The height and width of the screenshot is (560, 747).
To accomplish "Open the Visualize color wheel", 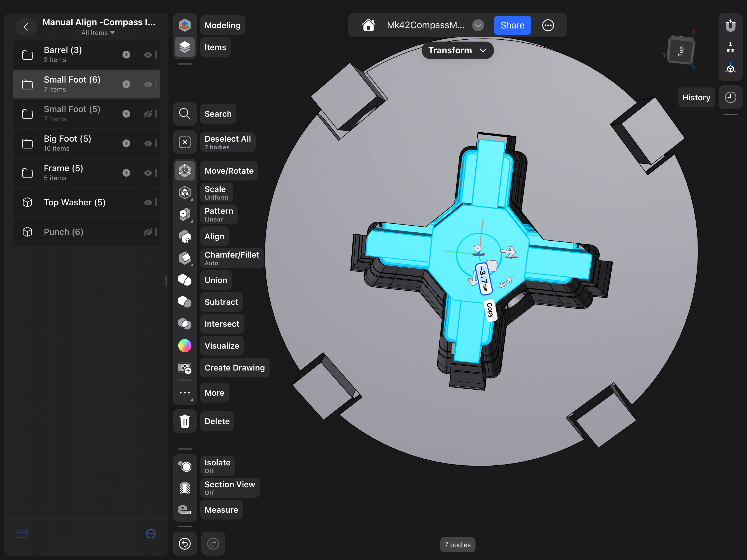I will [x=185, y=346].
